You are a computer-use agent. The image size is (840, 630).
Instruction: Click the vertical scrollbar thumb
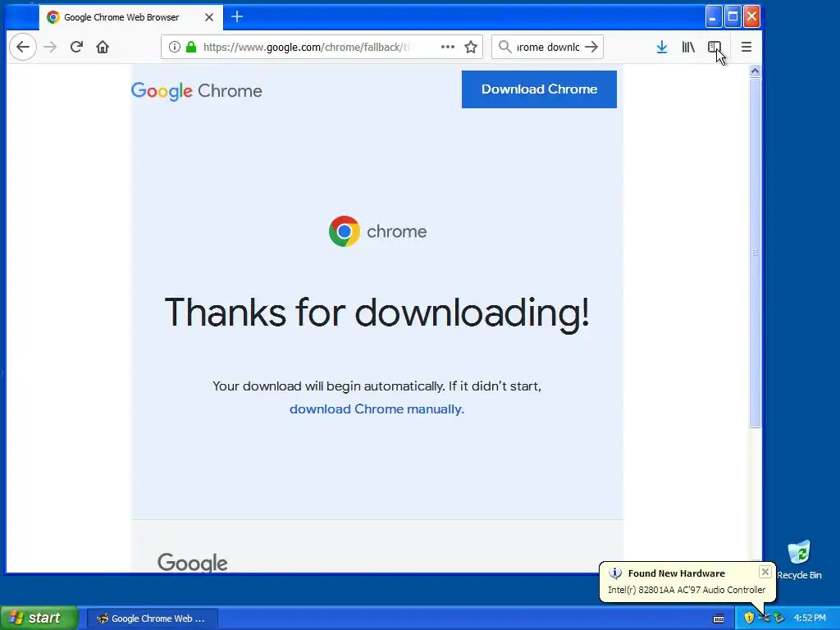point(755,253)
